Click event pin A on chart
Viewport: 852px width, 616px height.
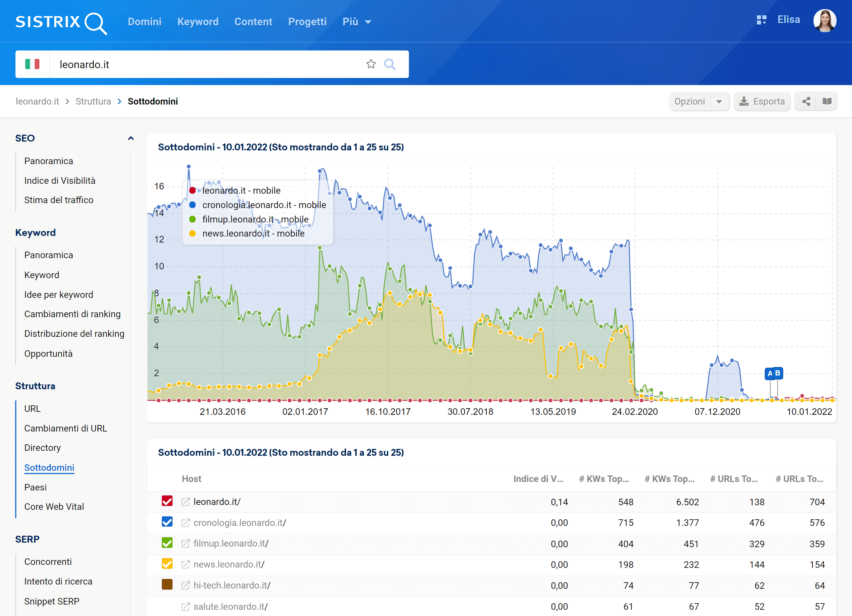(769, 374)
